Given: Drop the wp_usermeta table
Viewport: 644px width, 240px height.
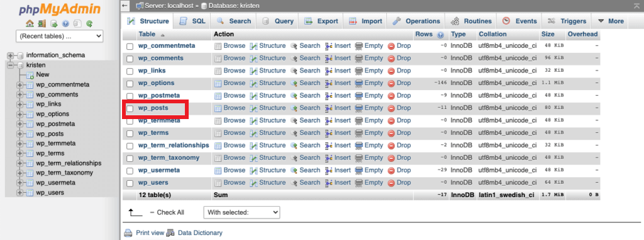Looking at the screenshot, I should pos(399,170).
